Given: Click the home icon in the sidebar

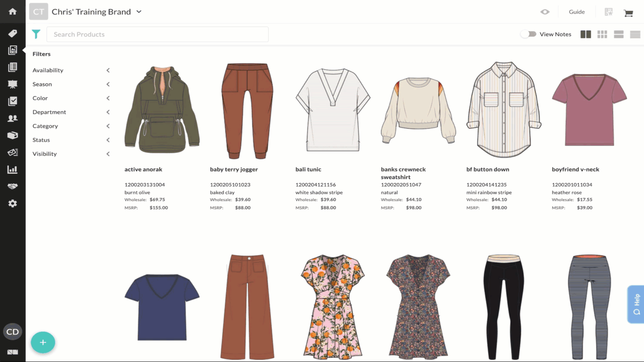Looking at the screenshot, I should [13, 12].
